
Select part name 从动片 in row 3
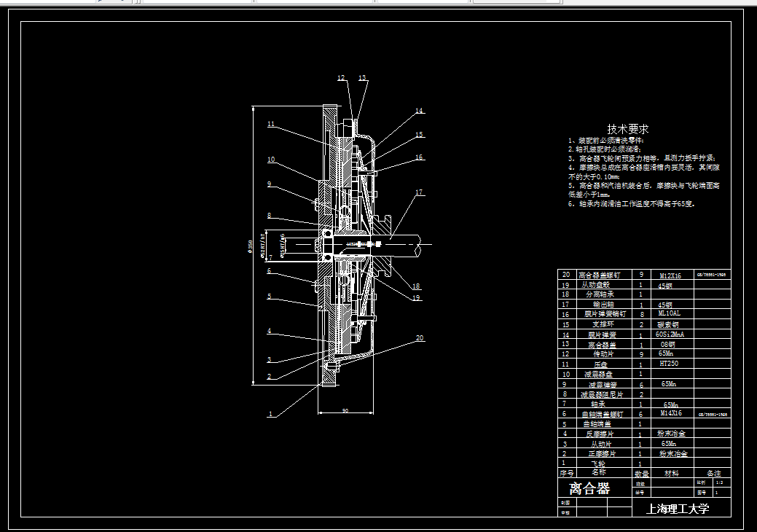click(601, 444)
